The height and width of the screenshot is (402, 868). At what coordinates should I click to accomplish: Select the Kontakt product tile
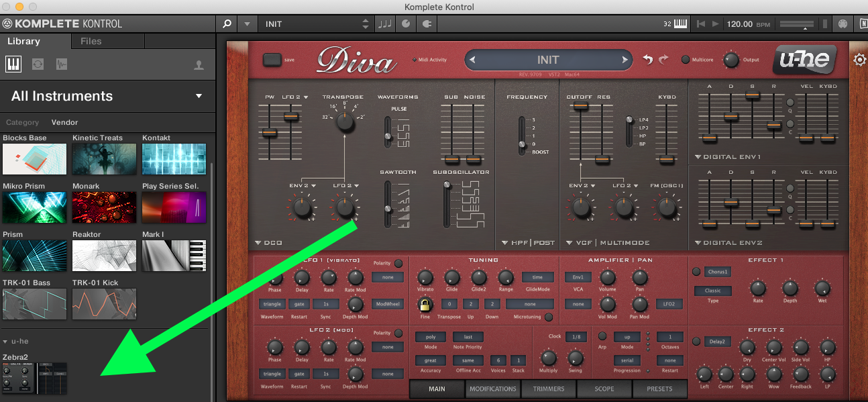pos(174,158)
